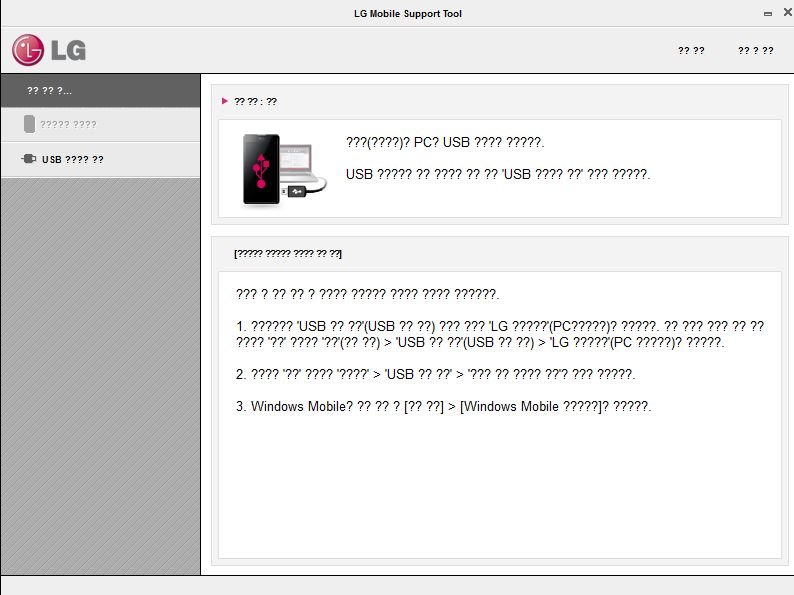The width and height of the screenshot is (794, 595).
Task: Close the LG Mobile Support Tool window
Action: pyautogui.click(x=788, y=12)
